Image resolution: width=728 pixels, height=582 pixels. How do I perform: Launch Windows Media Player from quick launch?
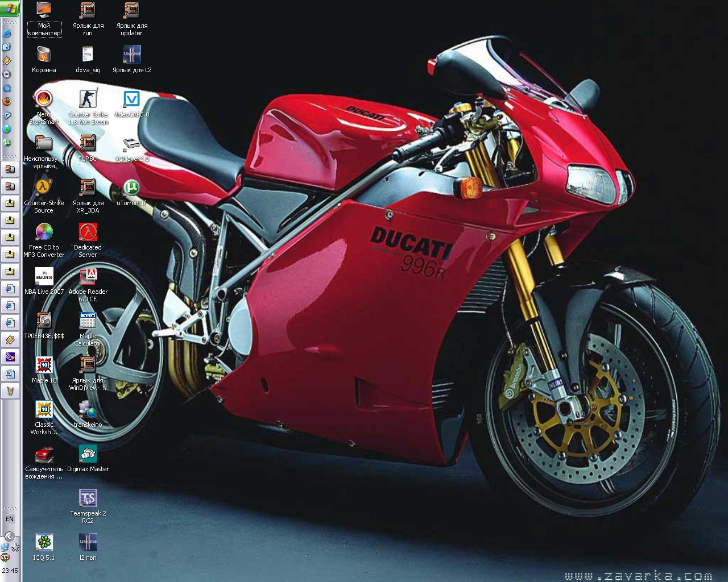click(x=7, y=74)
